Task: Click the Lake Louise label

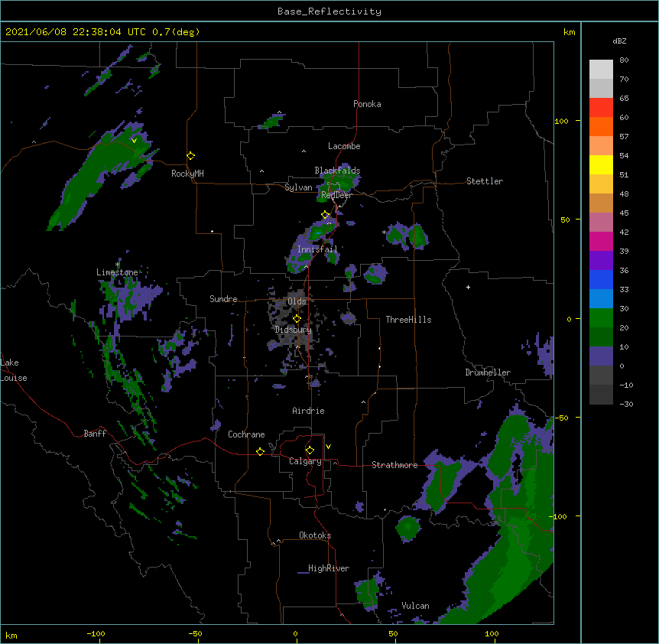Action: coord(14,370)
